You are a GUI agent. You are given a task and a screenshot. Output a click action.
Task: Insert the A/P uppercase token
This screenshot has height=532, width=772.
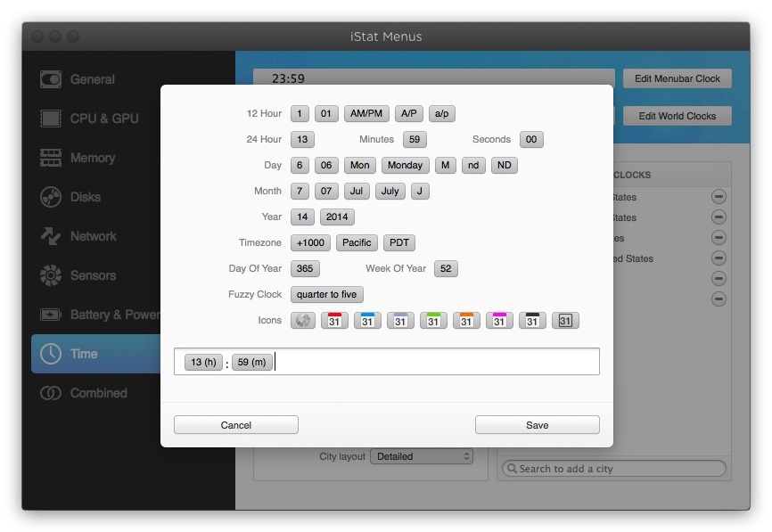408,113
